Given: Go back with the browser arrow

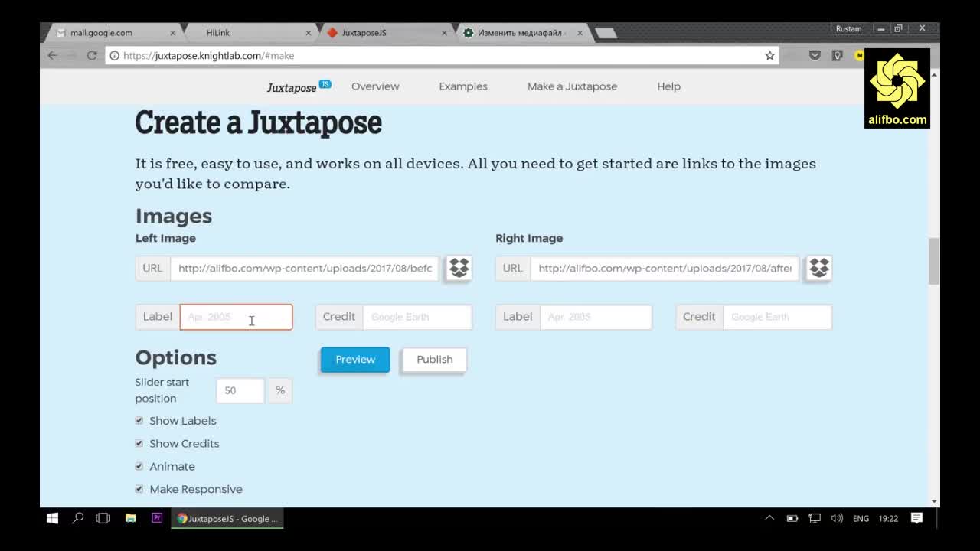Looking at the screenshot, I should (x=52, y=55).
